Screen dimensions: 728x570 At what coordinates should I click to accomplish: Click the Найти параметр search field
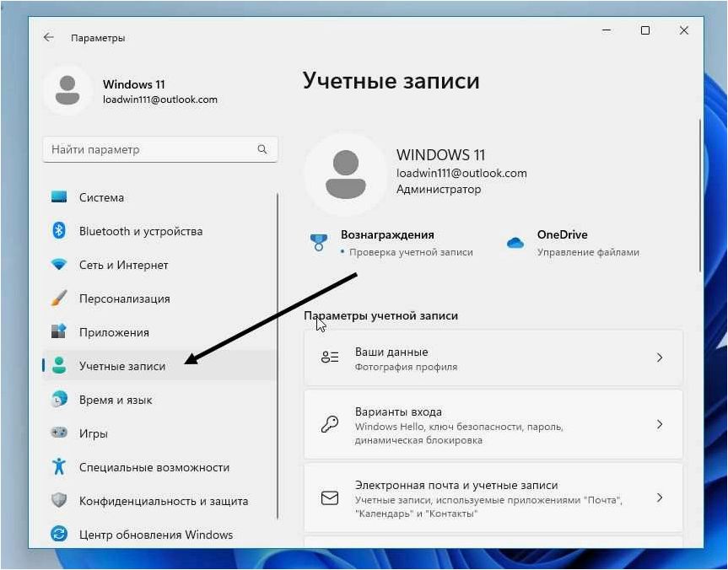pyautogui.click(x=159, y=149)
